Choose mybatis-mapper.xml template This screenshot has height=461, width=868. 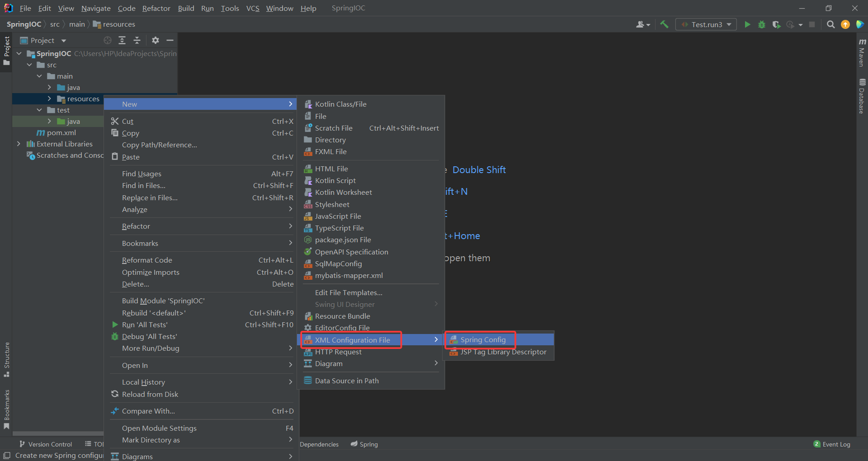371,275
